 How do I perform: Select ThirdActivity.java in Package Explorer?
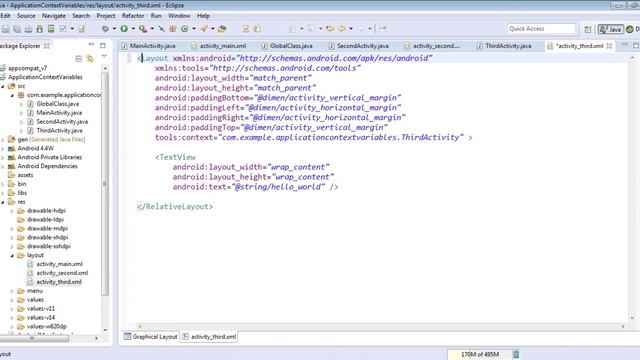59,131
